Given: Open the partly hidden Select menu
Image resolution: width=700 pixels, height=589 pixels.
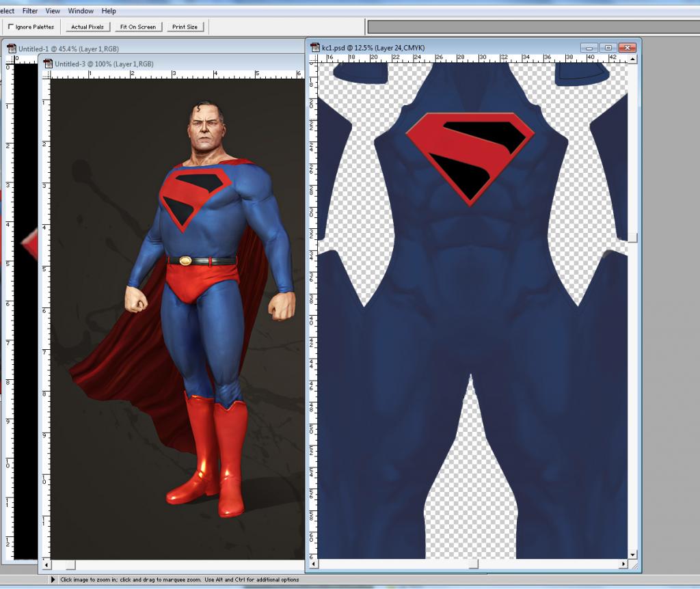Looking at the screenshot, I should [7, 11].
